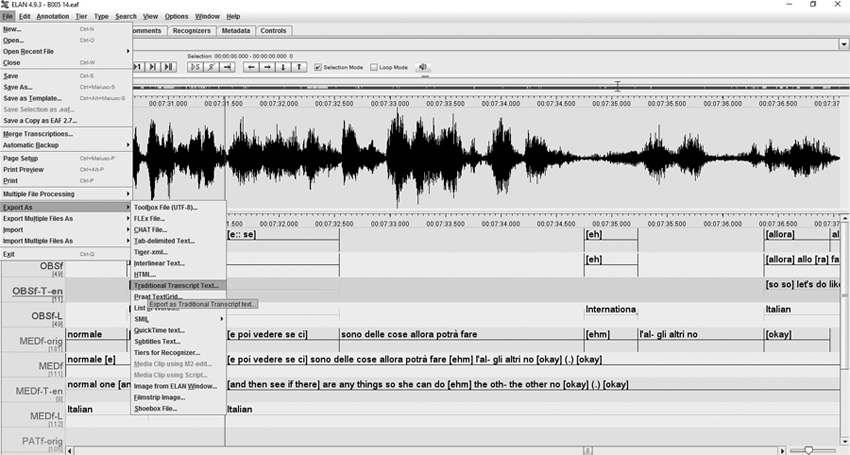Click the one-pixel forward button

point(138,67)
